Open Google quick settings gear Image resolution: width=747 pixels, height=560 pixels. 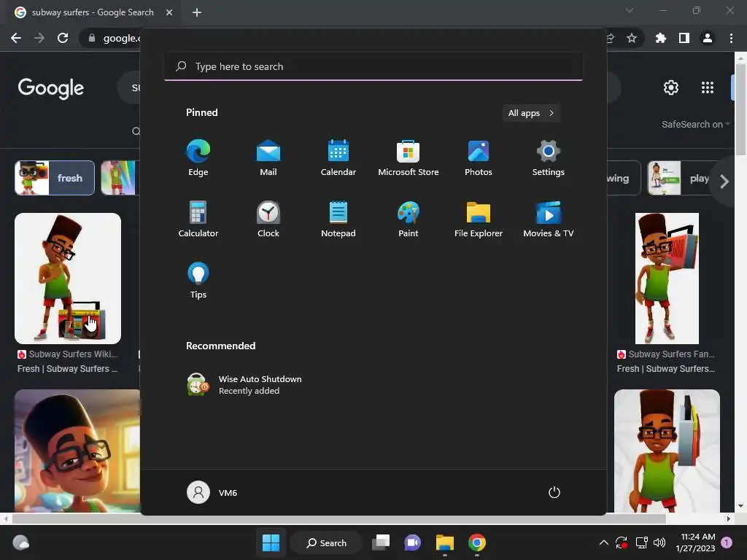pyautogui.click(x=671, y=87)
